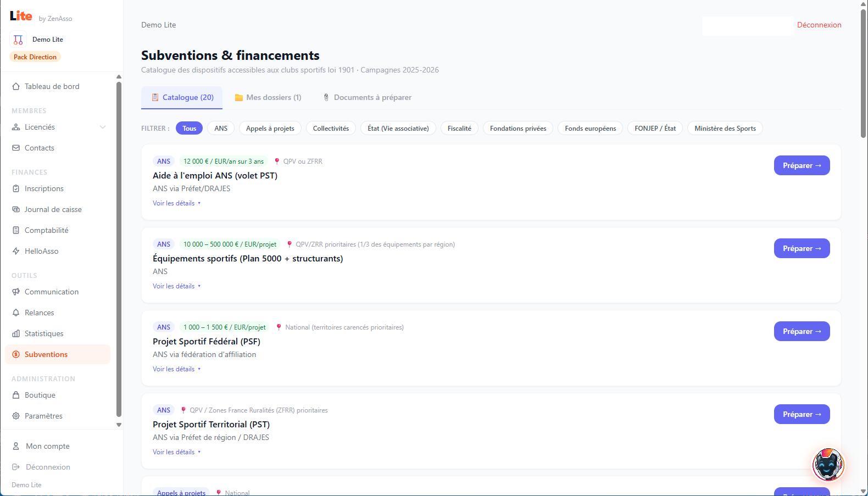Screen dimensions: 868x496
Task: Filter by Fondations privées
Action: (x=518, y=128)
